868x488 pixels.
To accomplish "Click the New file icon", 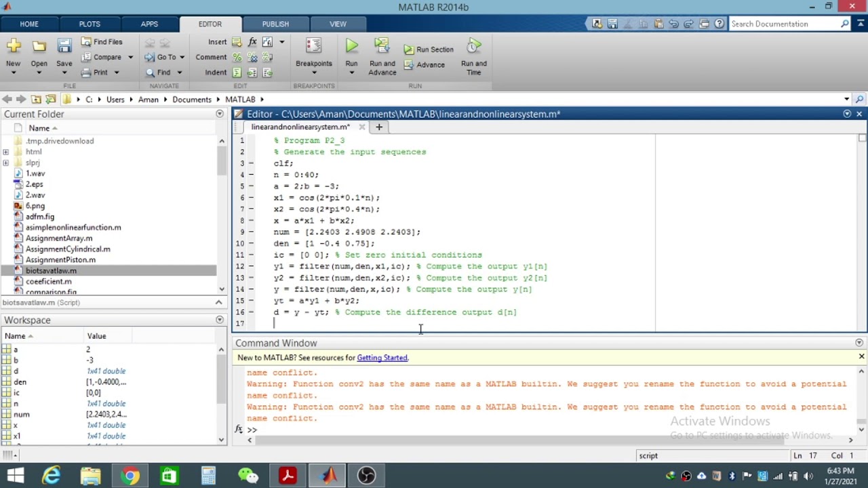I will 14,46.
